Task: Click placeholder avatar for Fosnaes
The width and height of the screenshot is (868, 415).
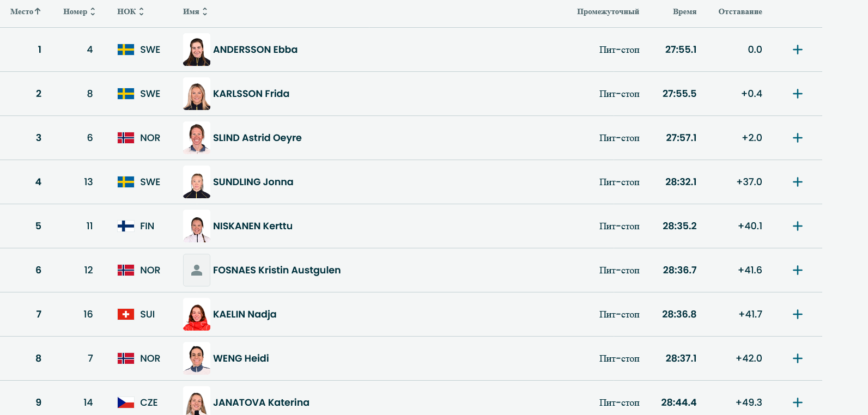Action: [197, 270]
